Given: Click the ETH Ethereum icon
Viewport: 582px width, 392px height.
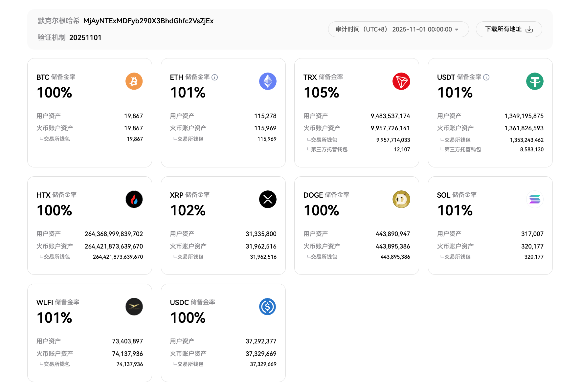Looking at the screenshot, I should pyautogui.click(x=268, y=81).
